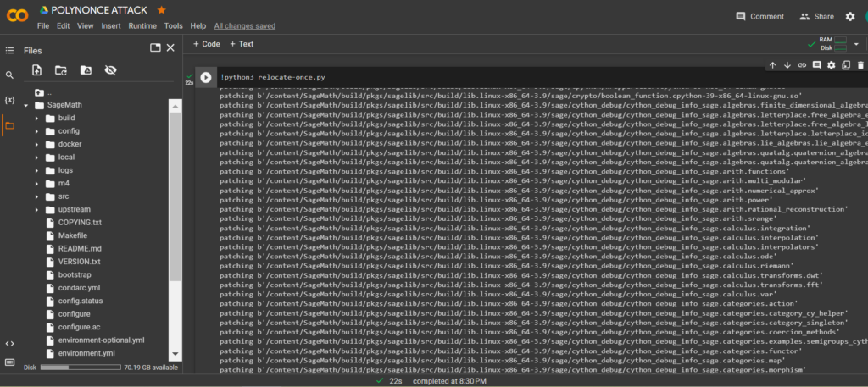
Task: Expand the local folder
Action: click(x=36, y=157)
